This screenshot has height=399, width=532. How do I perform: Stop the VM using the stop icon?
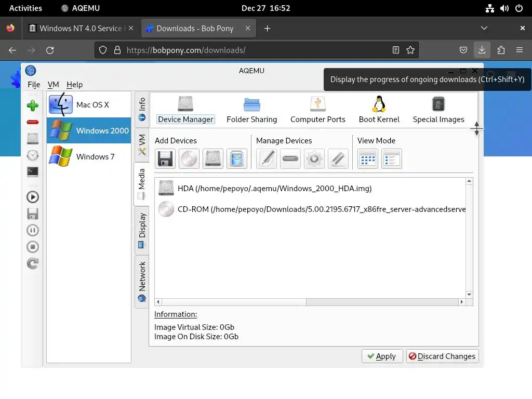[33, 247]
